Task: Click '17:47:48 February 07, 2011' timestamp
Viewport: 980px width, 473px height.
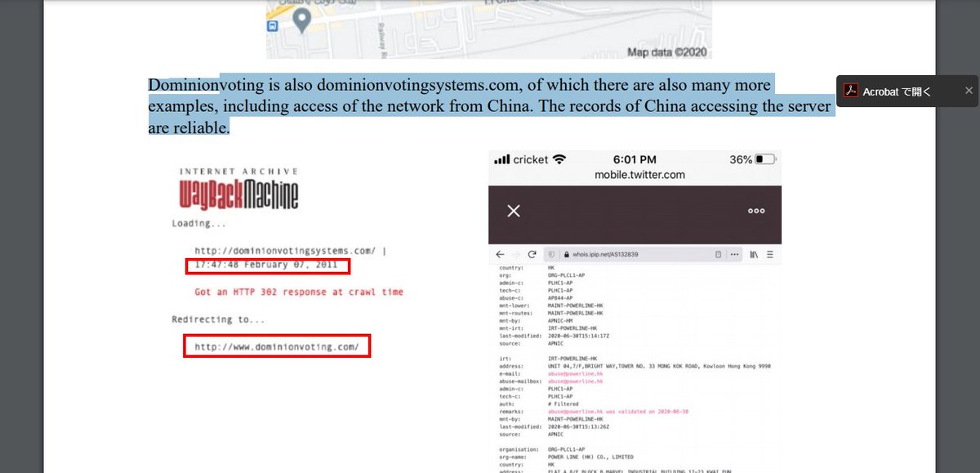Action: [x=268, y=266]
